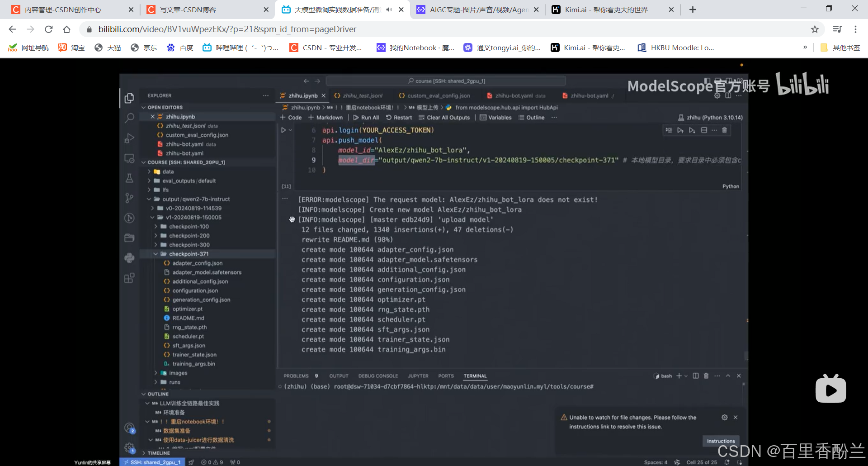868x466 pixels.
Task: Add a Markdown cell
Action: click(x=325, y=118)
